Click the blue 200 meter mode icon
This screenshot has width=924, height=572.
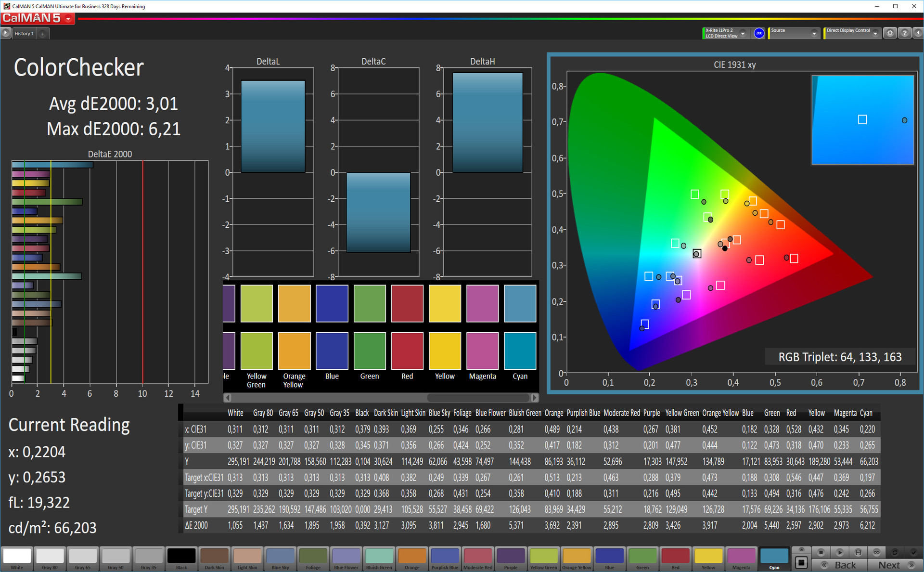coord(759,33)
